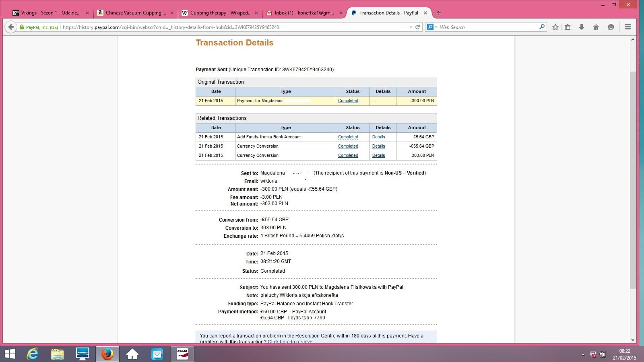Screen dimensions: 644x362
Task: Click the security shield tray icon
Action: pyautogui.click(x=593, y=354)
